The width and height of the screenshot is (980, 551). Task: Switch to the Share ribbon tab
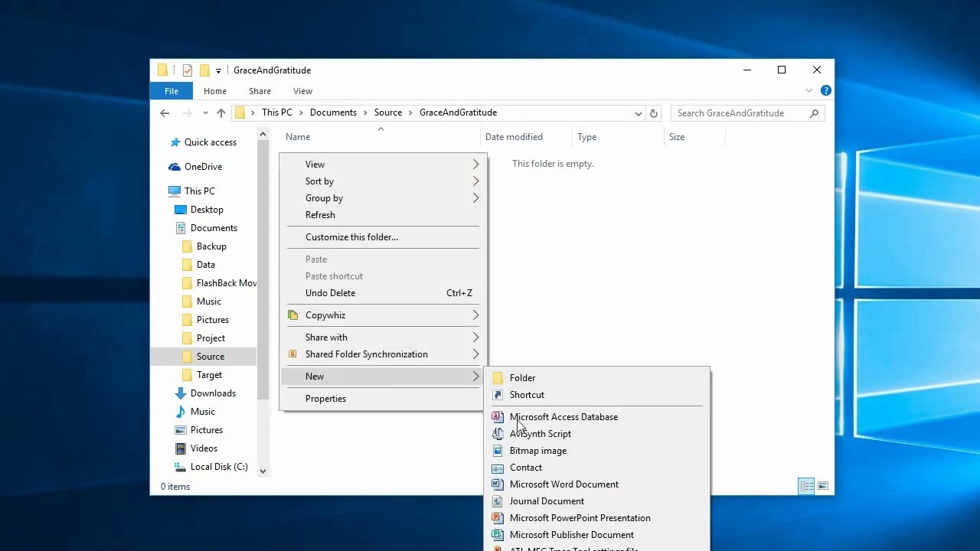[260, 91]
